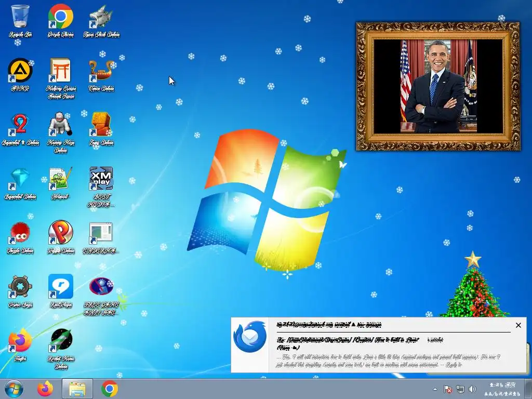Viewport: 532px width, 399px height.
Task: Click the Thunderbird logo in the notification
Action: click(x=250, y=337)
